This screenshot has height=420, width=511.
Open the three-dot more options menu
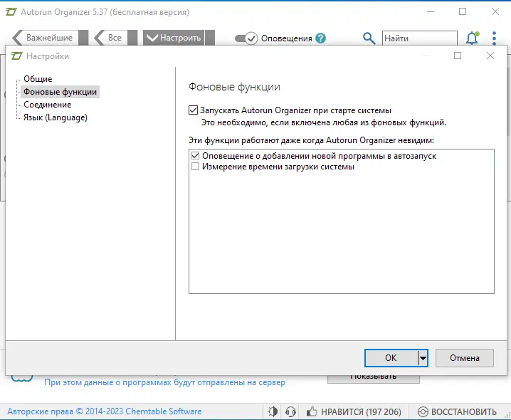pos(494,38)
